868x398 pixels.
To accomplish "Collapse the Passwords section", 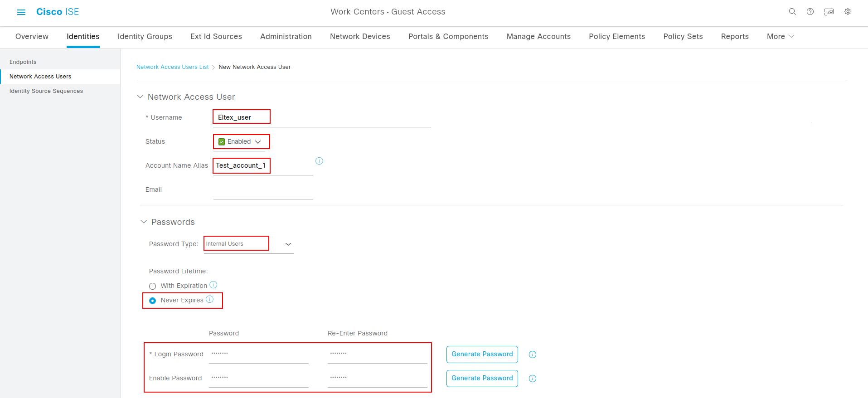I will (144, 222).
